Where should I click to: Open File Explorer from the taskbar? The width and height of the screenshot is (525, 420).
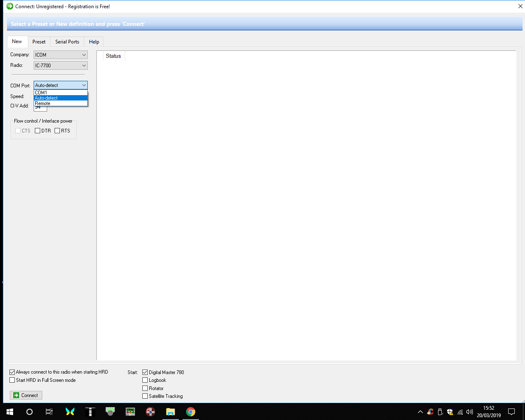click(171, 412)
